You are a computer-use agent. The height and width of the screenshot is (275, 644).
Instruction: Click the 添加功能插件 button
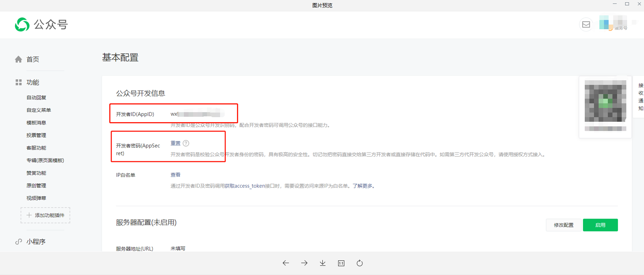[x=45, y=215]
